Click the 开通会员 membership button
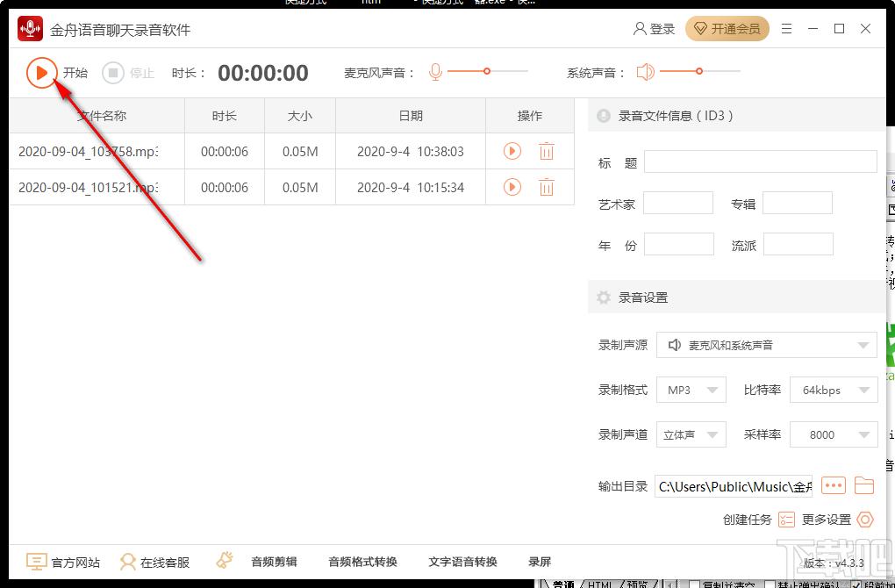895x588 pixels. (x=727, y=29)
